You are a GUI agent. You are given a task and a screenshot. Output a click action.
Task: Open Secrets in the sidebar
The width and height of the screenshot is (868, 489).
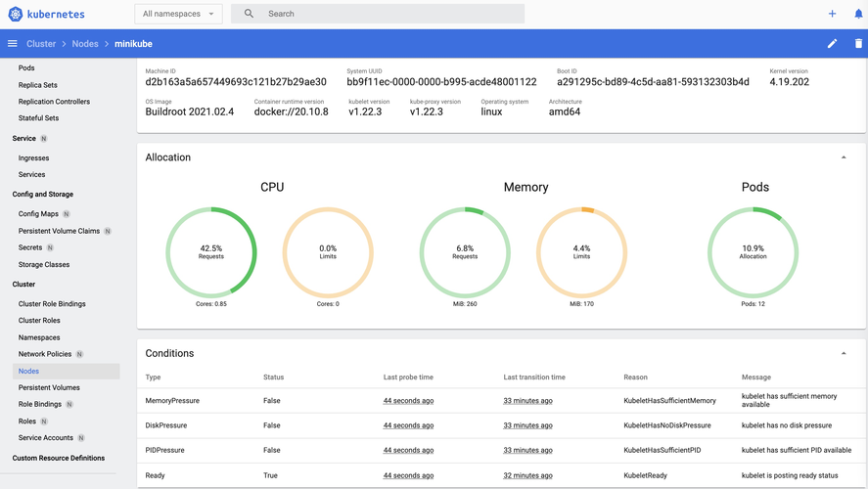pyautogui.click(x=30, y=247)
